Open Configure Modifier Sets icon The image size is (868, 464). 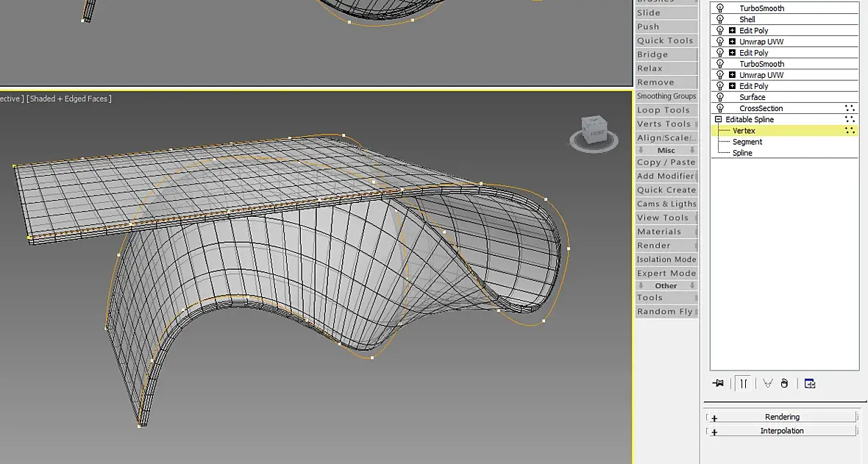810,383
